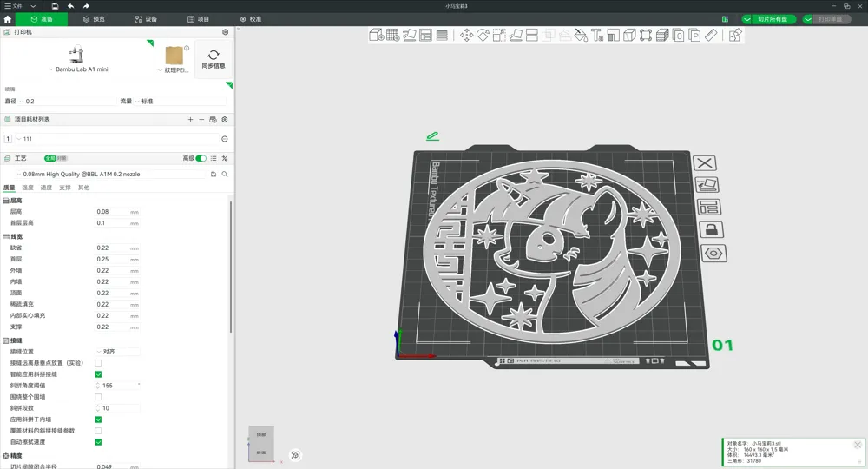This screenshot has height=469, width=868.
Task: Open nozzle 直径 0.2 dropdown
Action: 67,102
